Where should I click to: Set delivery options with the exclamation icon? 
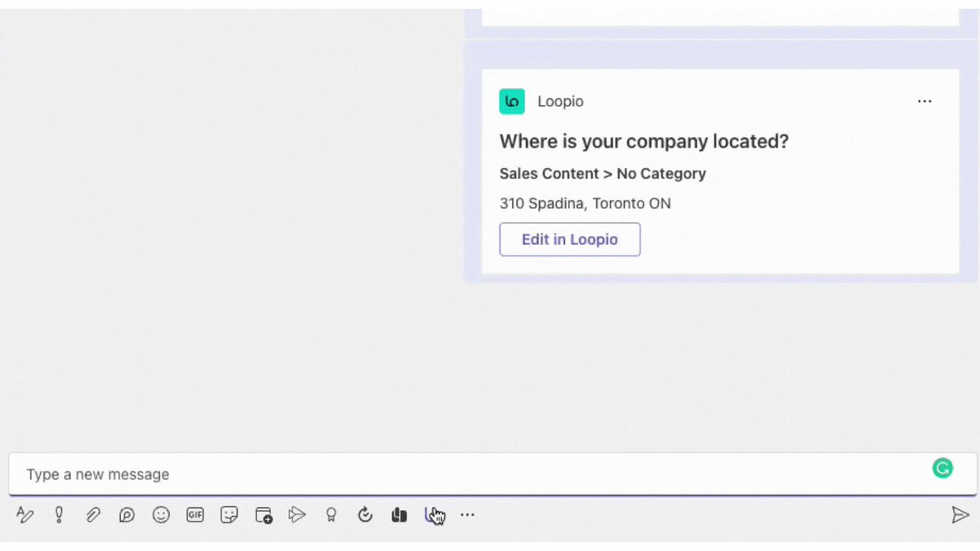(x=59, y=515)
